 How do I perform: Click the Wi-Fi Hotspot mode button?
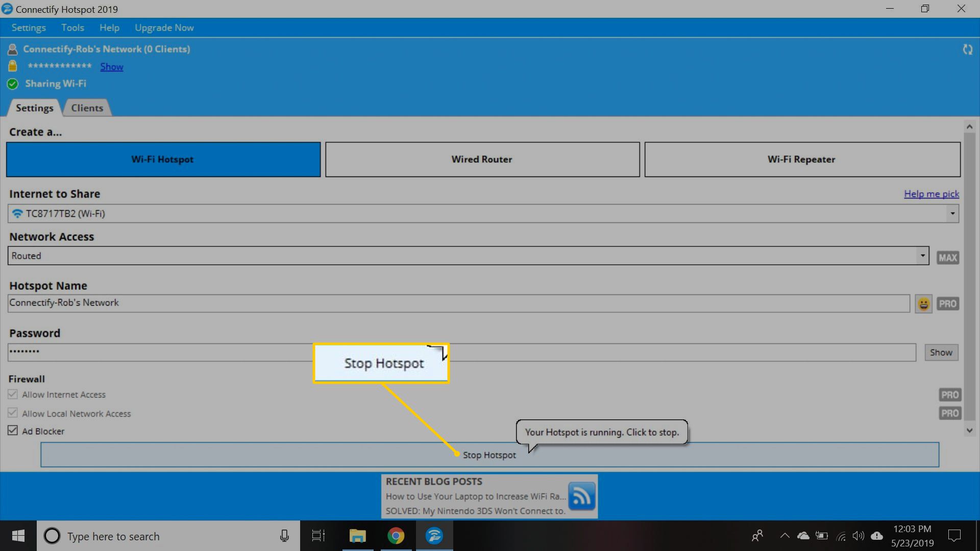click(162, 160)
